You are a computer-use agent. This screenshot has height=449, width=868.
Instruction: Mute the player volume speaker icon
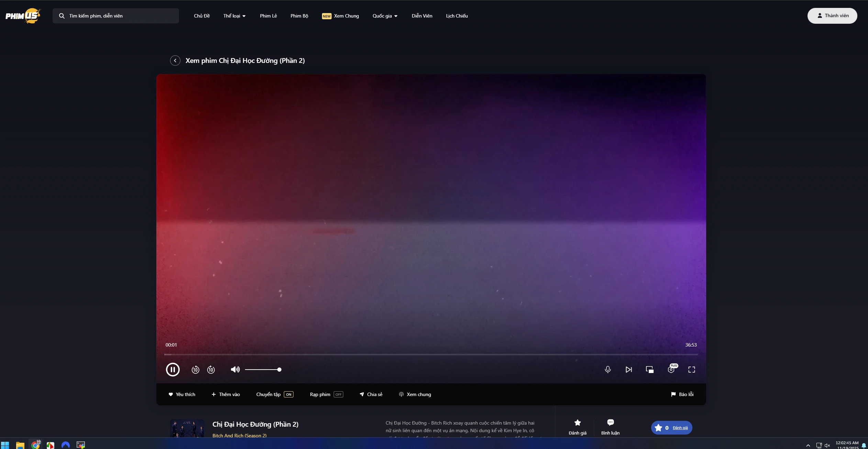[x=235, y=370]
